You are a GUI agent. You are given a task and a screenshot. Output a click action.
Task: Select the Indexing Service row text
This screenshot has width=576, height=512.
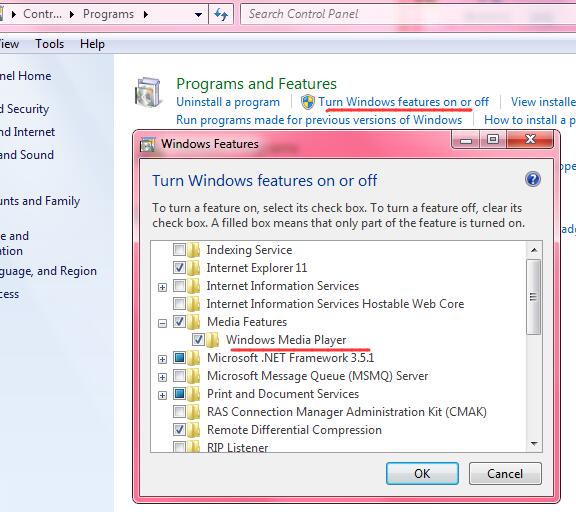pyautogui.click(x=249, y=250)
